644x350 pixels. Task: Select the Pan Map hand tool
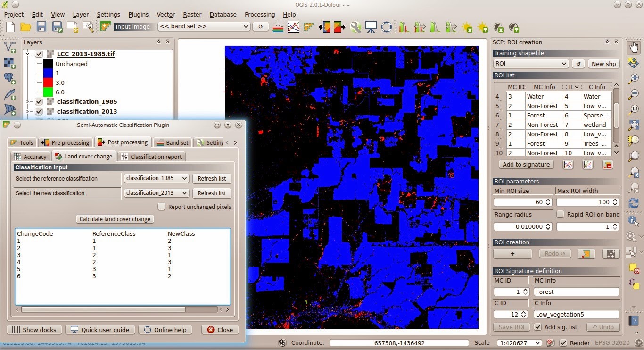[x=634, y=46]
